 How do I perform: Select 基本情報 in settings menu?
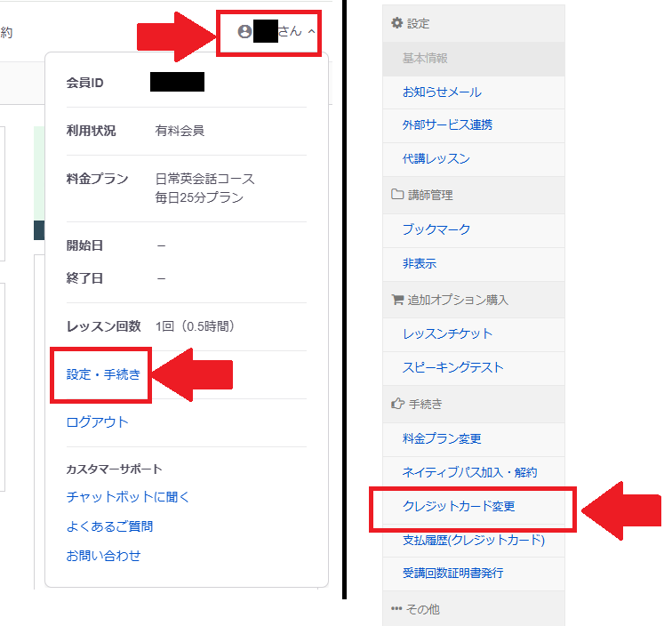click(x=425, y=58)
